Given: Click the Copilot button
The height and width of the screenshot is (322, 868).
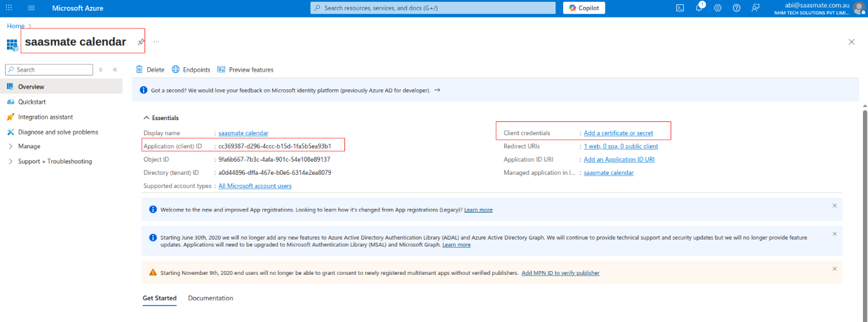Looking at the screenshot, I should (584, 8).
